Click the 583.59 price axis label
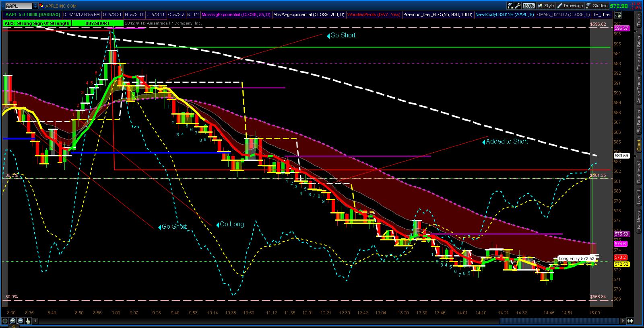 621,156
